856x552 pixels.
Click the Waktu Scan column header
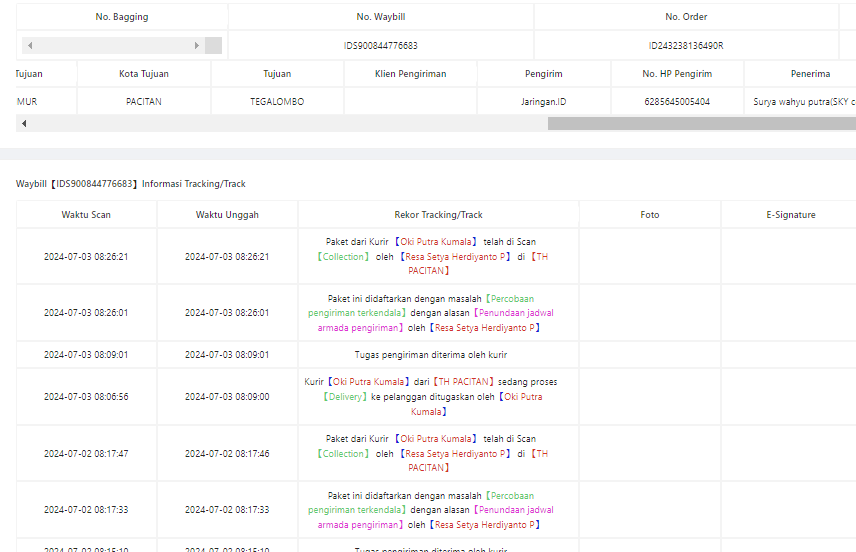coord(86,215)
